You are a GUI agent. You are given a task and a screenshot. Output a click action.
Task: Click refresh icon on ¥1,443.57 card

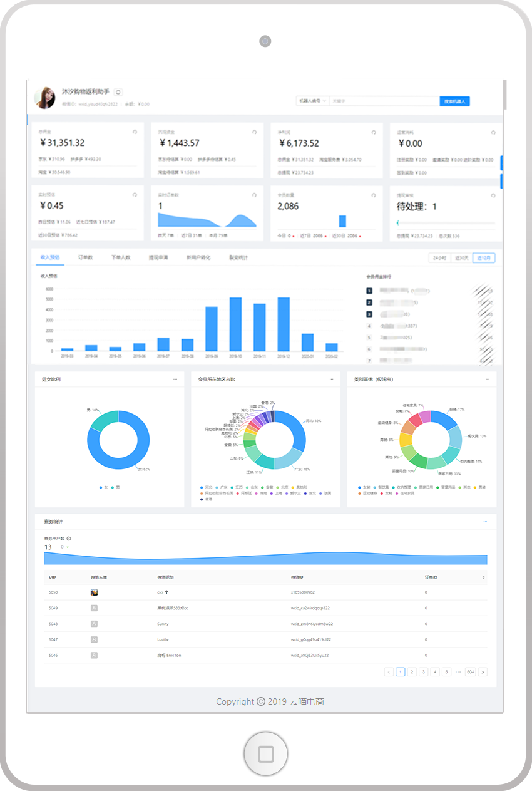click(x=254, y=132)
